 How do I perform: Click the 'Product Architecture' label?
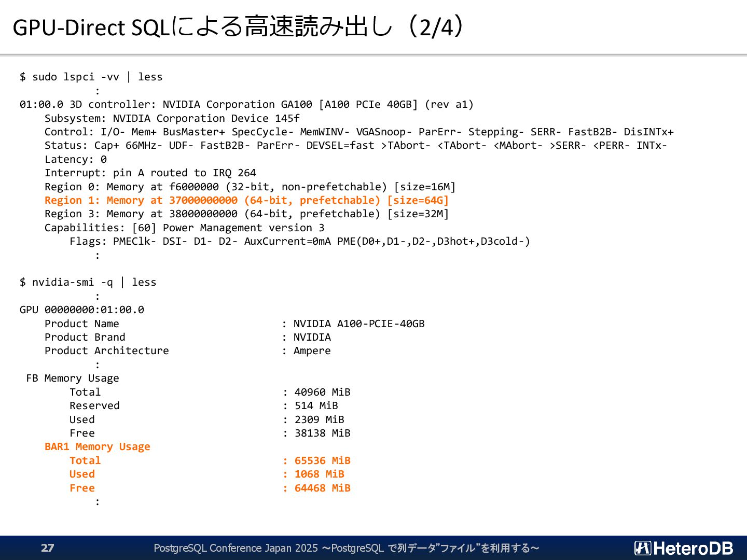[107, 351]
